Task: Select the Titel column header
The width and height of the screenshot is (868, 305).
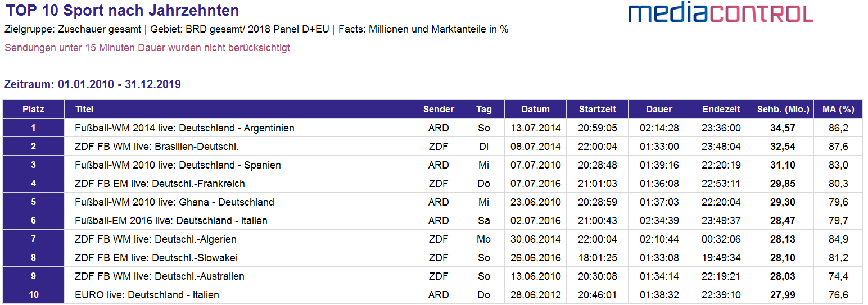Action: click(x=239, y=109)
